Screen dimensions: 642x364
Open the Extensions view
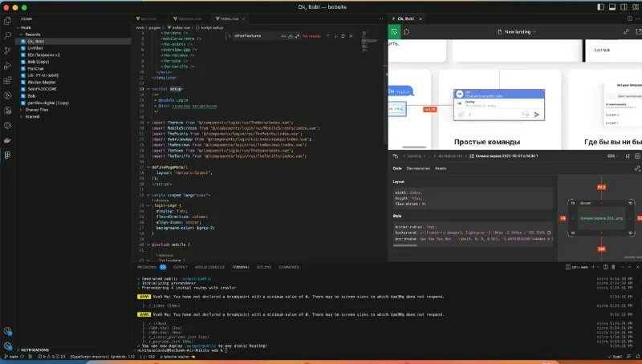pyautogui.click(x=7, y=80)
